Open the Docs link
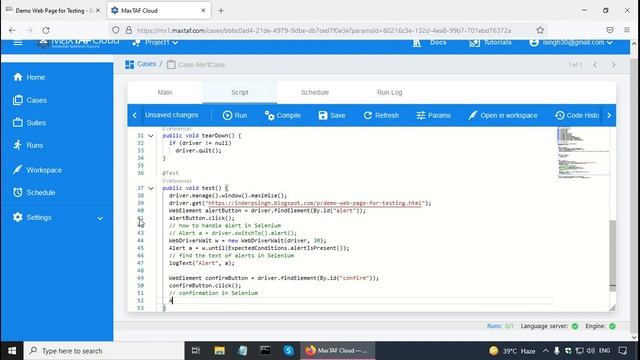Viewport: 640px width, 360px height. pos(429,42)
